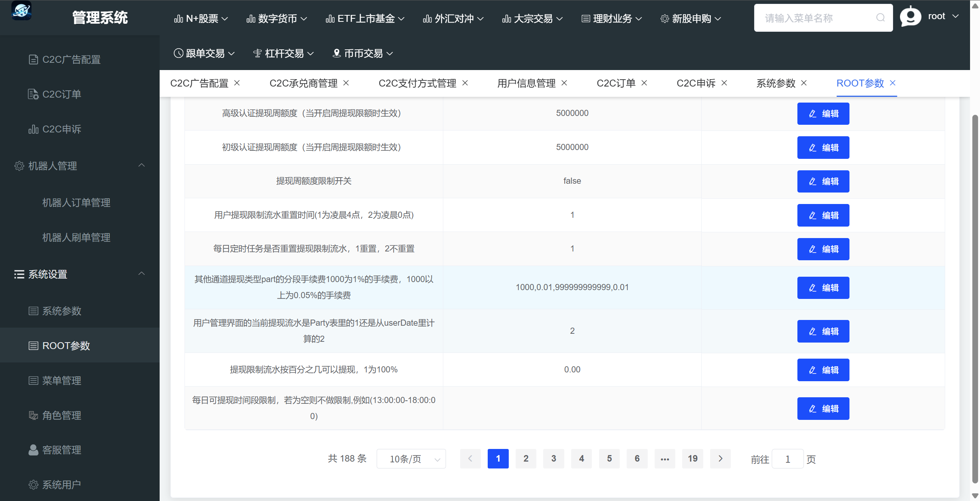Click the search magnifier icon
Image resolution: width=980 pixels, height=501 pixels.
[880, 18]
